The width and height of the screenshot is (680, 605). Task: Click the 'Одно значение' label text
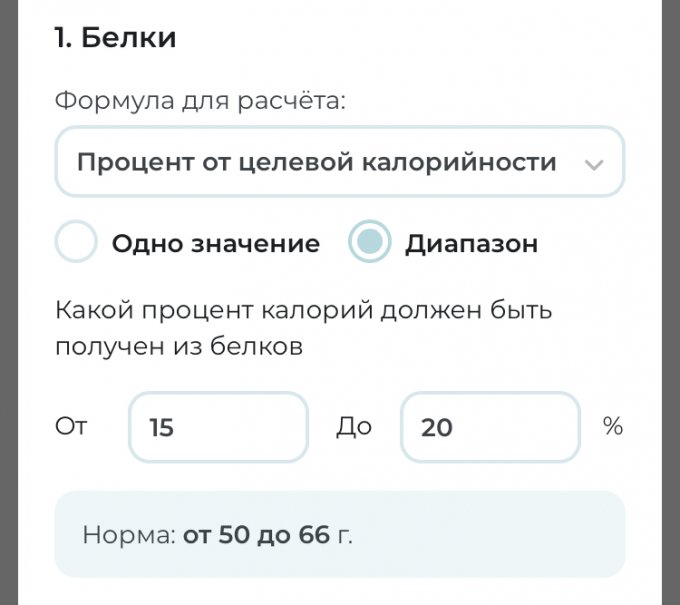coord(215,243)
